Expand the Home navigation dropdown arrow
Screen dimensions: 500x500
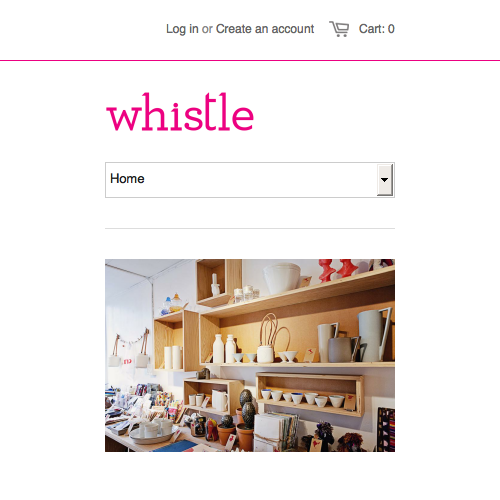click(x=385, y=180)
